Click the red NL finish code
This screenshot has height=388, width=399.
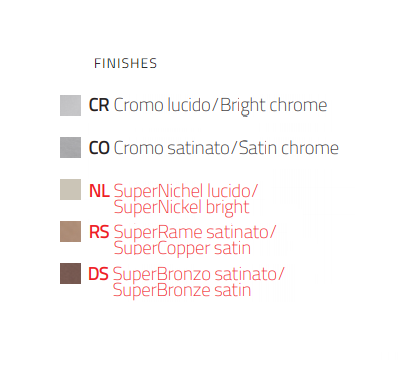click(99, 191)
